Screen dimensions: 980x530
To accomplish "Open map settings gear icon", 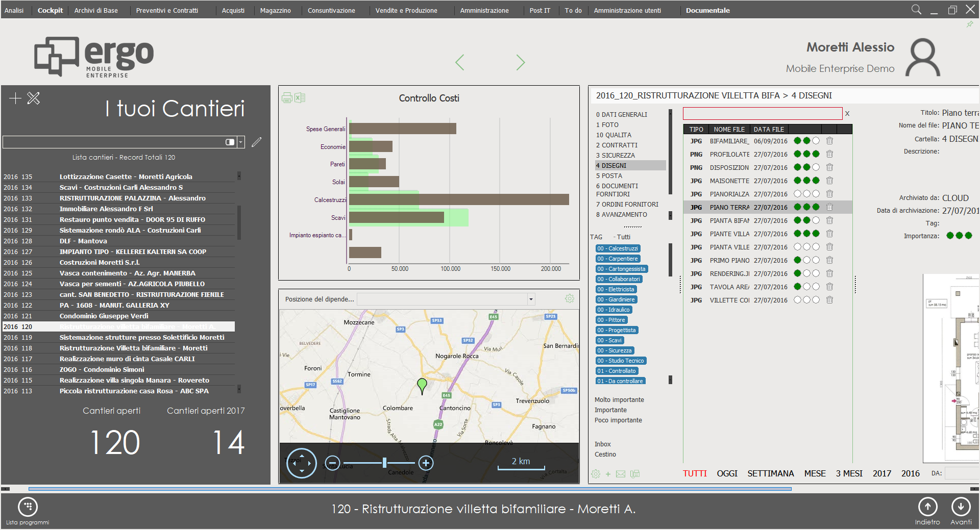I will (x=570, y=298).
